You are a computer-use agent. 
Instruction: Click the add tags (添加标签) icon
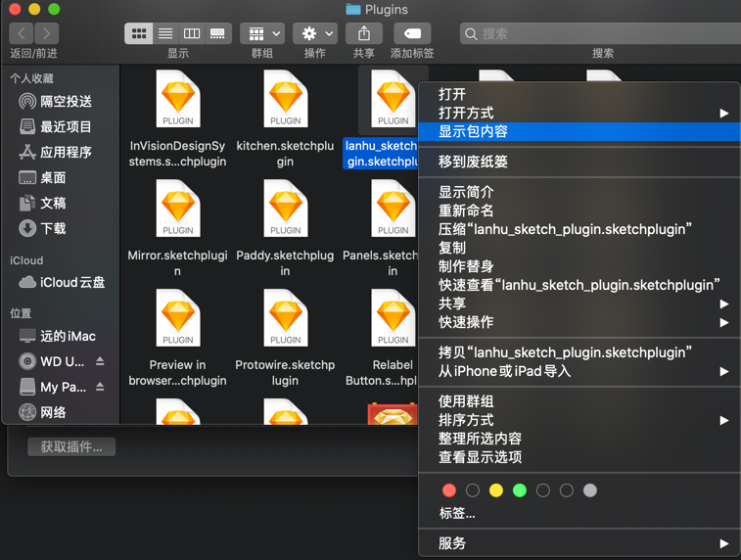412,33
